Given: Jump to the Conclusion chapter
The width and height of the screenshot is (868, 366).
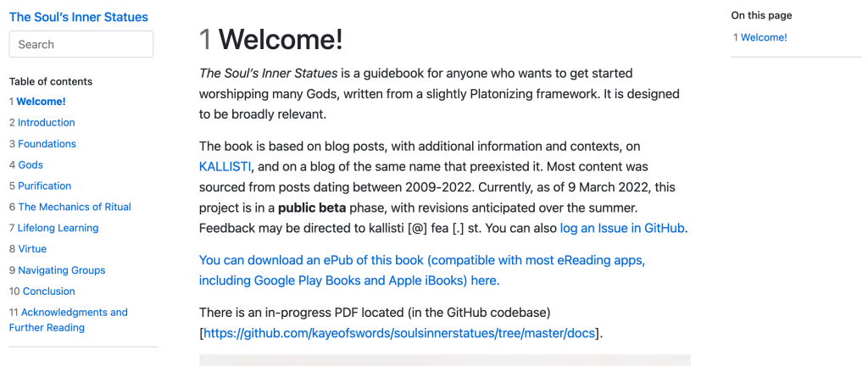Looking at the screenshot, I should pos(48,291).
